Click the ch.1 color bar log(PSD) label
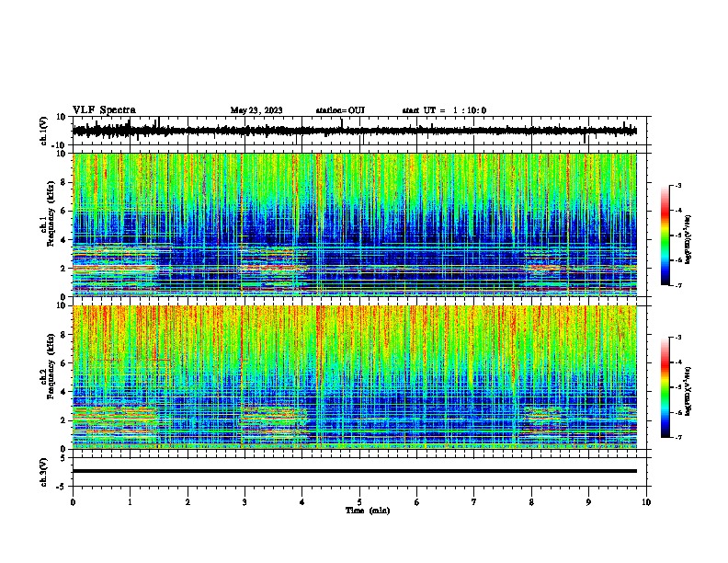Screen dimensions: 728x563 coord(688,240)
